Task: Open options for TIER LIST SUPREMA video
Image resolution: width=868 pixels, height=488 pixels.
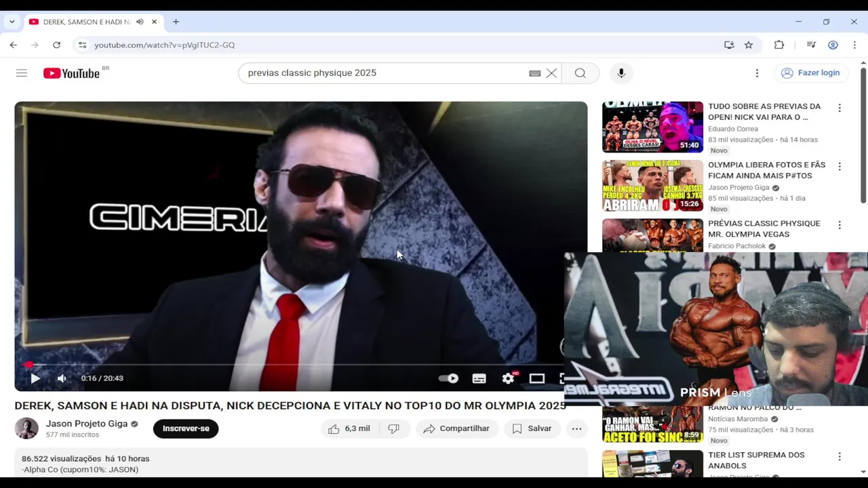Action: tap(840, 457)
